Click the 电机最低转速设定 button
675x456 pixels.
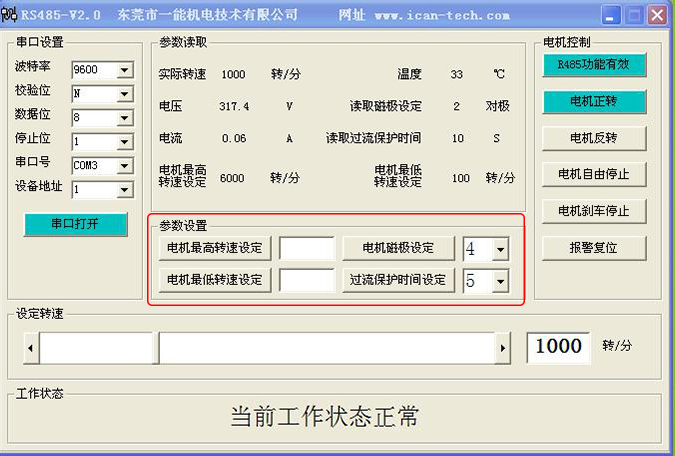[x=215, y=280]
